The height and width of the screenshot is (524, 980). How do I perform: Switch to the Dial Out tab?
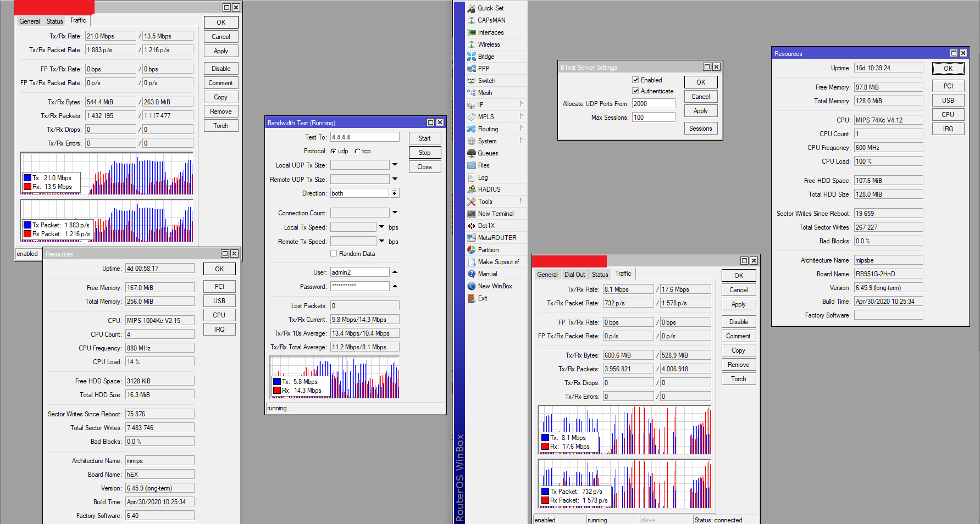coord(574,275)
